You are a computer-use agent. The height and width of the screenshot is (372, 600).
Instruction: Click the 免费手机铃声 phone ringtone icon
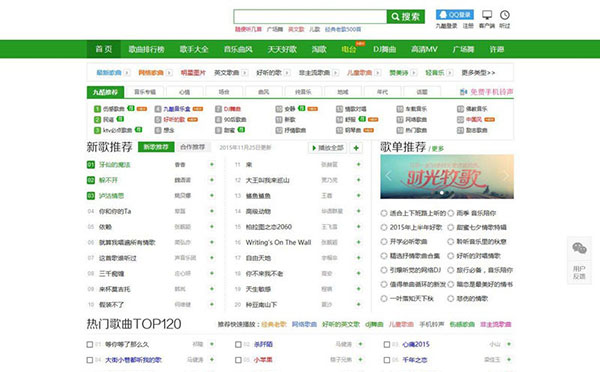[463, 92]
